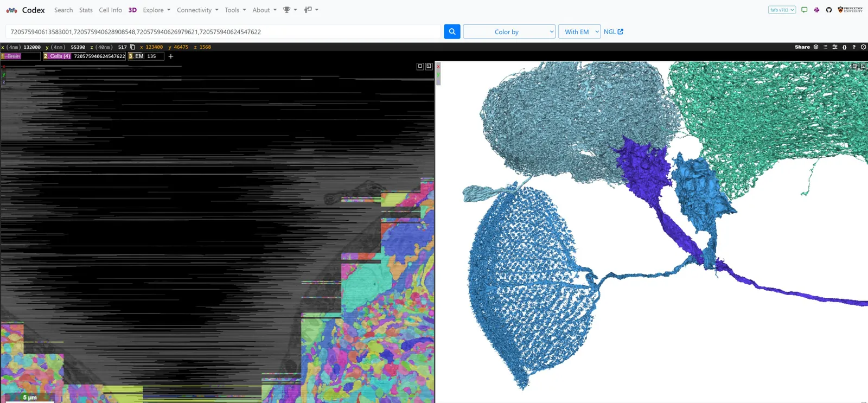Image resolution: width=868 pixels, height=403 pixels.
Task: Open the With EM dropdown
Action: point(579,32)
